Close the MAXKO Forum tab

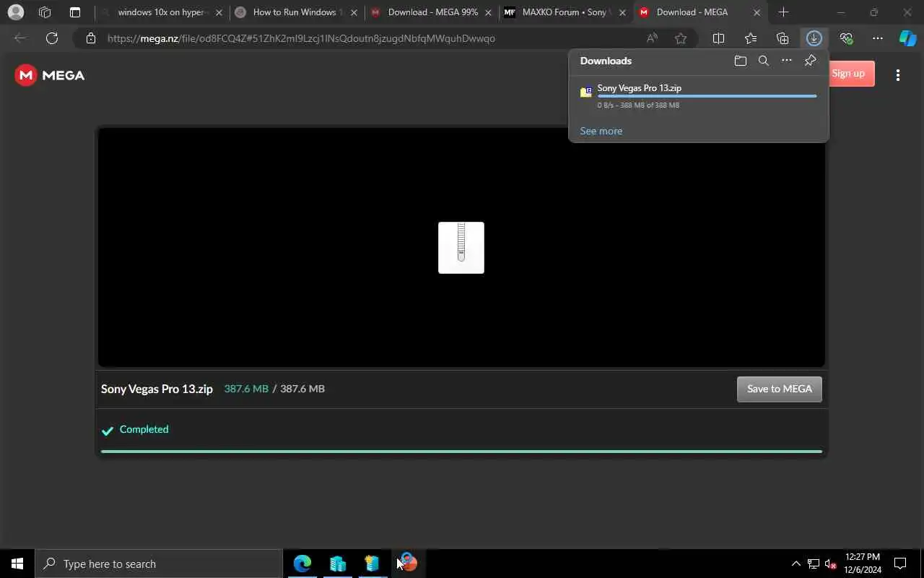(622, 12)
